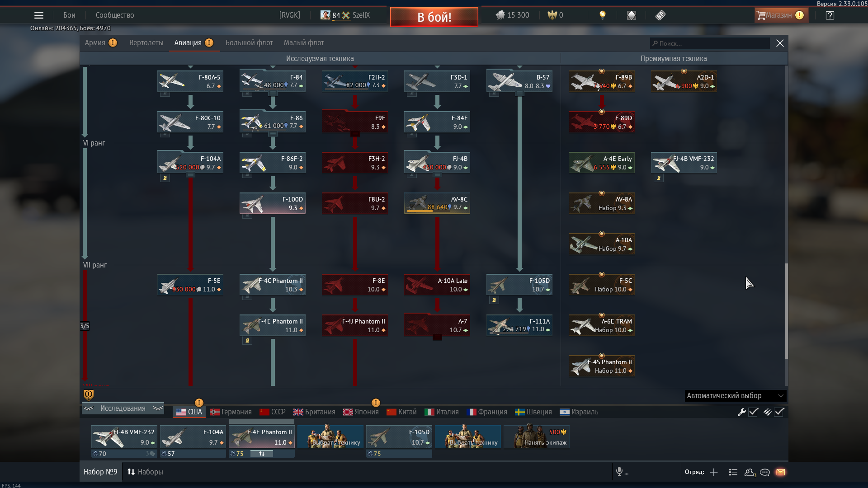Click the [RVGK] clan tag
Image resolution: width=868 pixels, height=488 pixels.
pos(290,15)
